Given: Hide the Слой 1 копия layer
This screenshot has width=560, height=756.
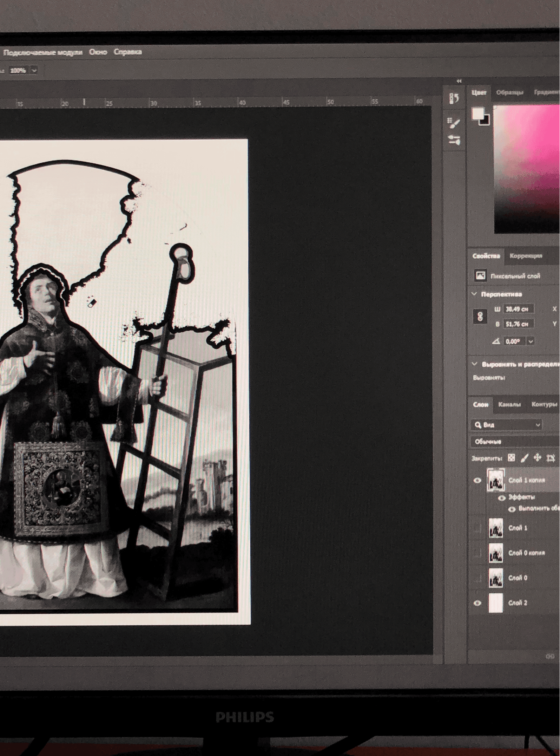Looking at the screenshot, I should (x=477, y=480).
